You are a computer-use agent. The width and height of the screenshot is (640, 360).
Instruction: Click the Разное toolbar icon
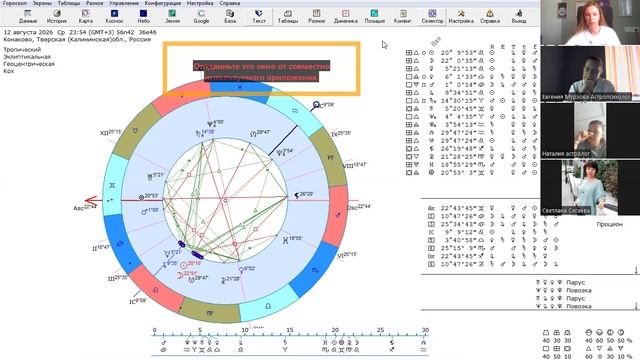click(316, 17)
